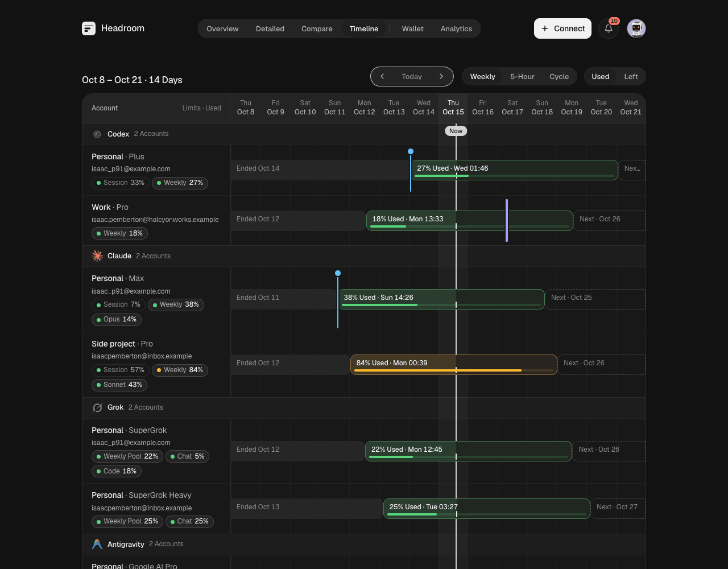Switch to the Overview tab
Image resolution: width=728 pixels, height=569 pixels.
point(222,28)
